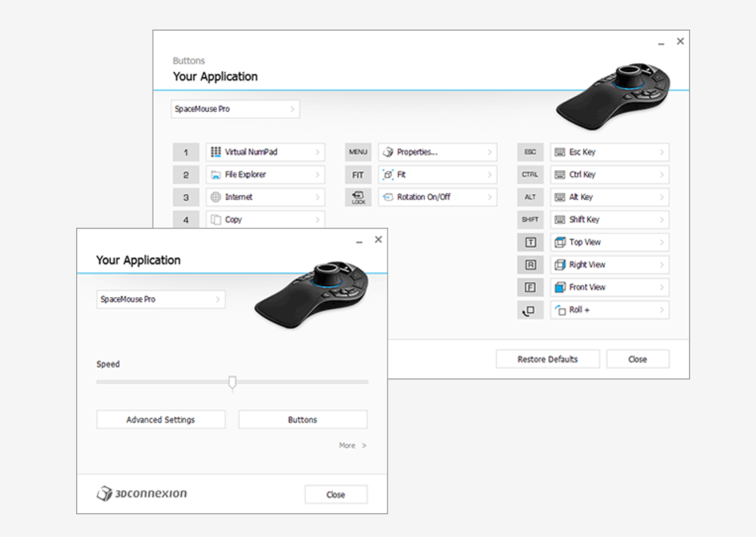The width and height of the screenshot is (756, 537).
Task: Click Close in the front settings window
Action: click(x=335, y=494)
